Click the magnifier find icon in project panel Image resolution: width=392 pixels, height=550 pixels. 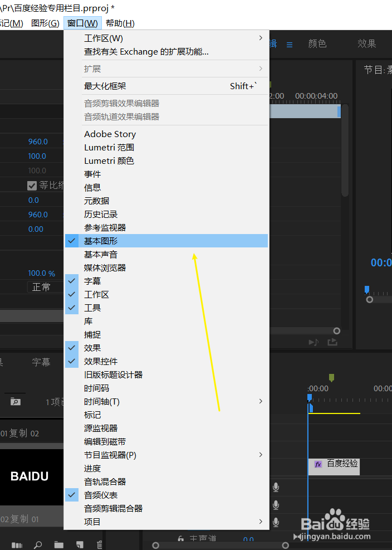tap(38, 545)
